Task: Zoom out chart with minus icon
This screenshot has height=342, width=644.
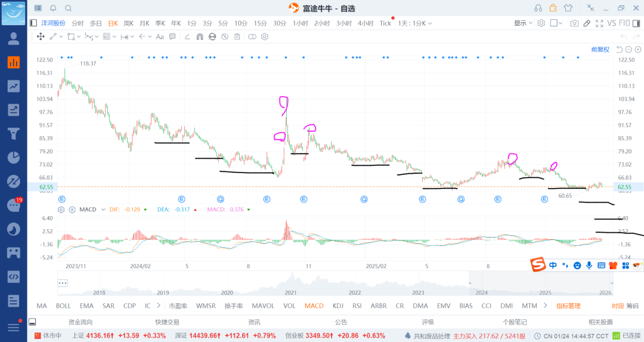Action: [629, 50]
